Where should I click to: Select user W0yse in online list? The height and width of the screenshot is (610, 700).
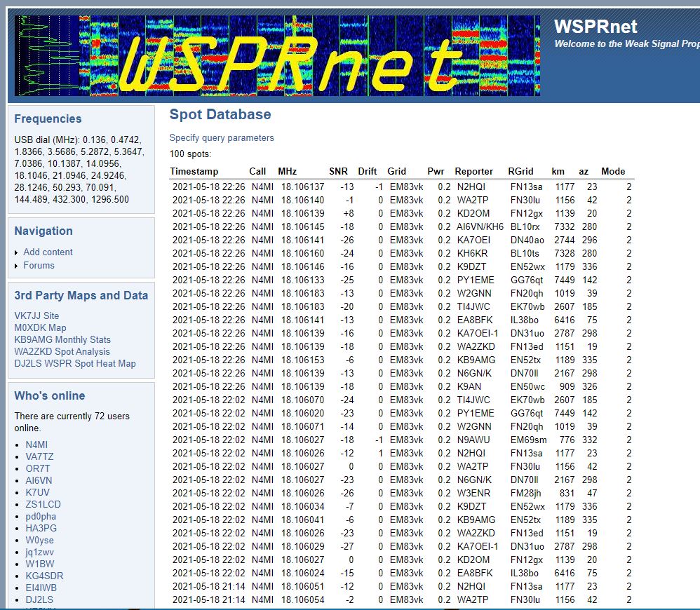coord(39,541)
